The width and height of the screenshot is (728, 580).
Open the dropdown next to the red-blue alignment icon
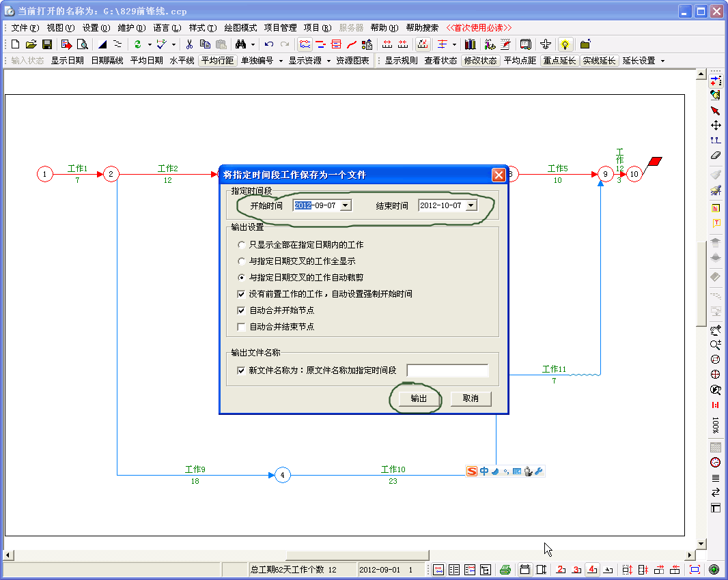point(454,44)
